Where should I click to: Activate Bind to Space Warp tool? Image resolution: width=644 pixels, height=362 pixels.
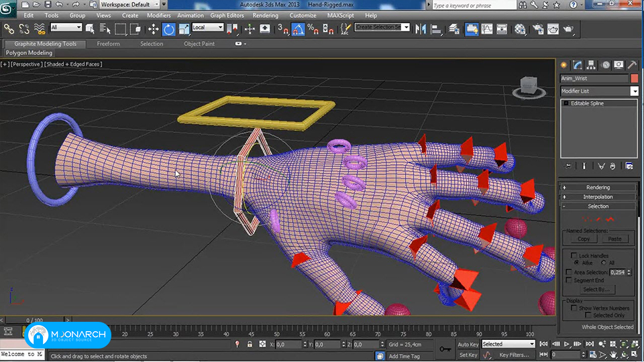tap(40, 29)
